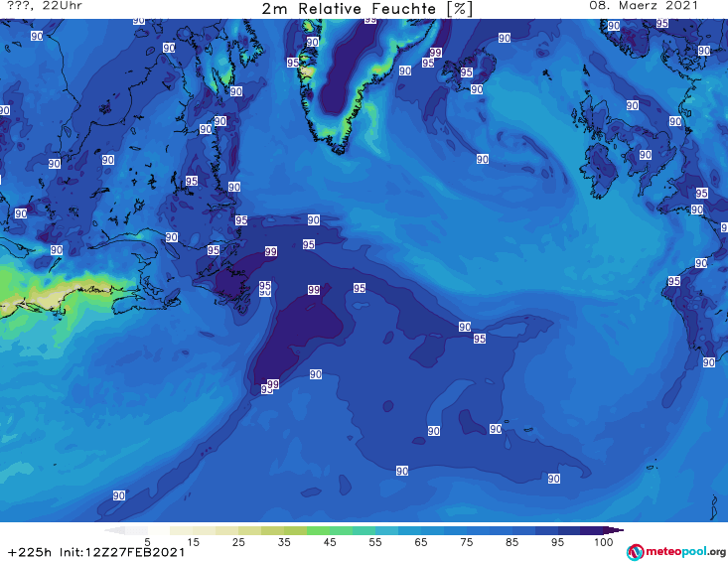
Task: Select the title '2m Relative Feuchte [%]'
Action: [367, 9]
